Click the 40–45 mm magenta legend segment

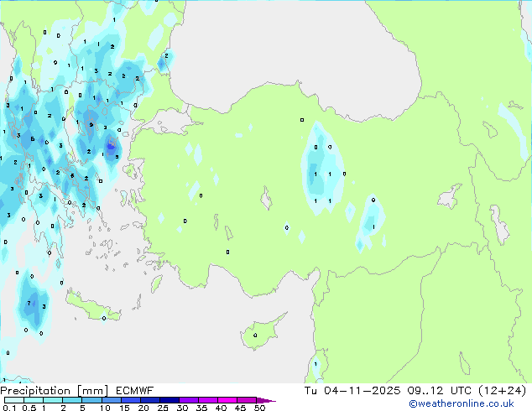click(227, 400)
